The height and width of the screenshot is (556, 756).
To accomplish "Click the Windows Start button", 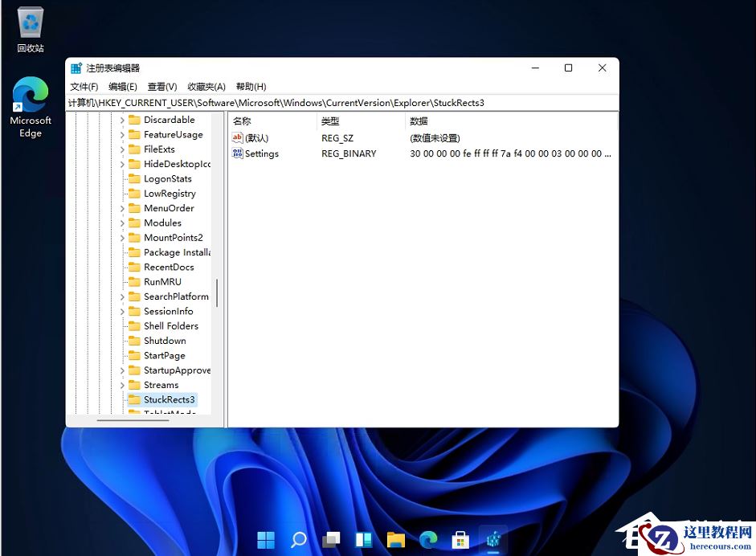I will (266, 540).
